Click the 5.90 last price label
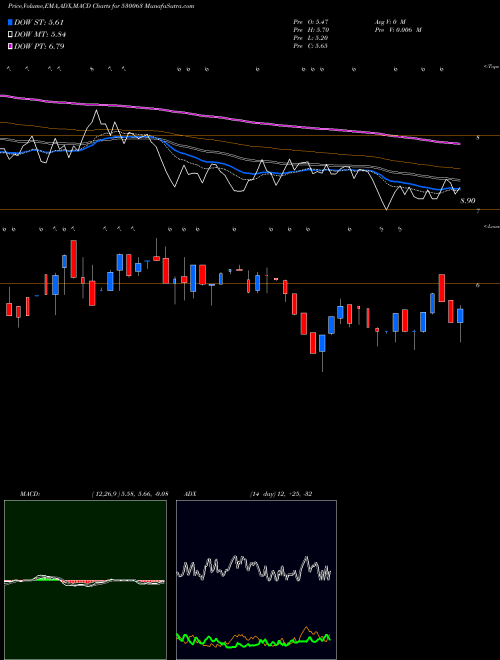The height and width of the screenshot is (660, 500). click(468, 201)
